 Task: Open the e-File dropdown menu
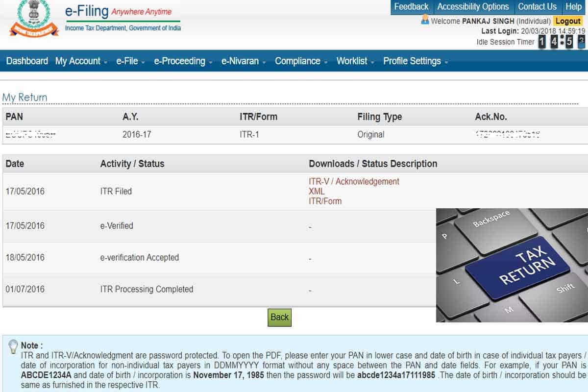pos(128,61)
